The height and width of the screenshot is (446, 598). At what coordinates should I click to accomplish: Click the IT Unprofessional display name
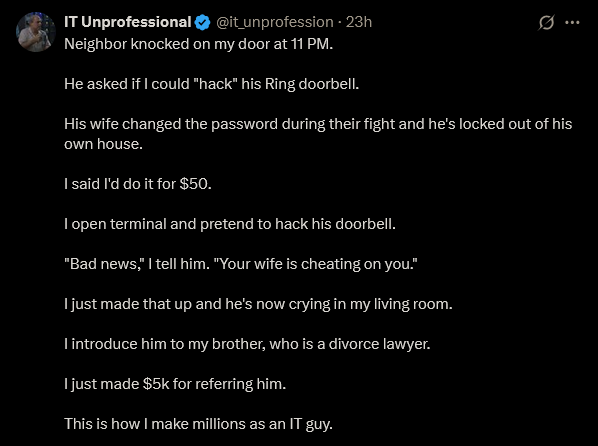tap(127, 22)
